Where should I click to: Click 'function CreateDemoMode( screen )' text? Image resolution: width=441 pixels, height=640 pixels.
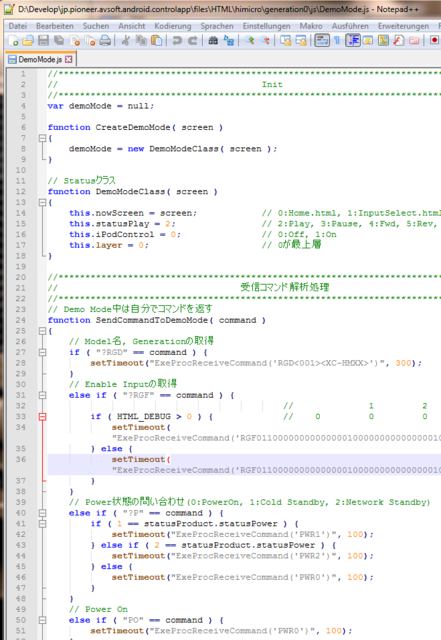(135, 127)
